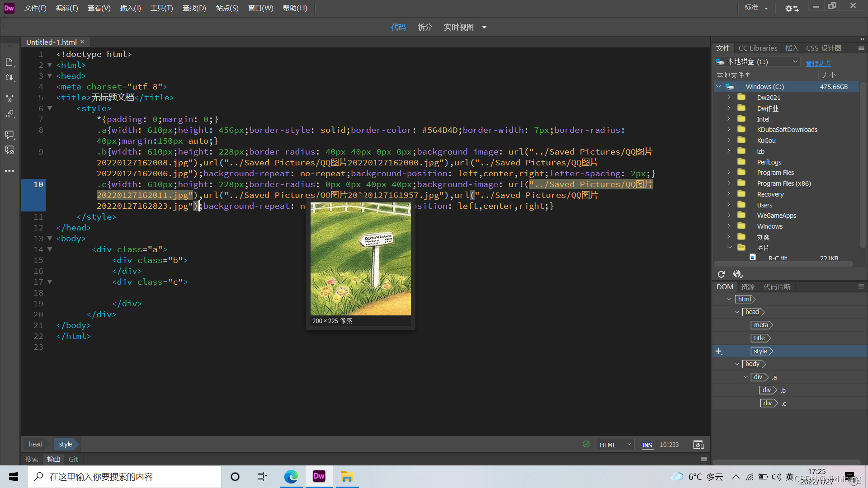Click the sync settings gear icon
Screen dimensions: 868x488
(x=792, y=8)
